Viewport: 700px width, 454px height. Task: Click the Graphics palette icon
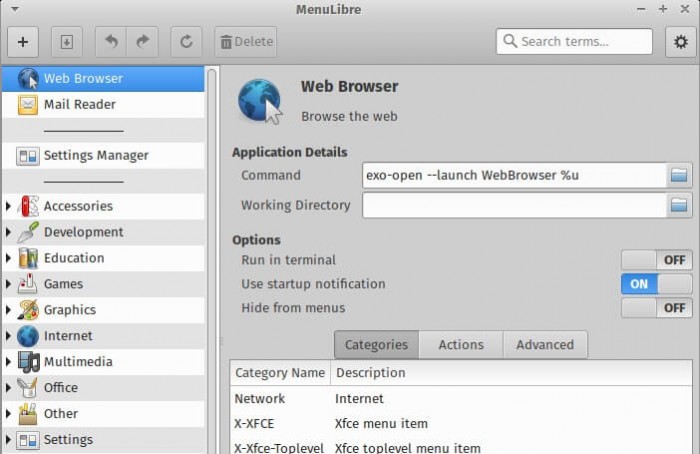[28, 310]
